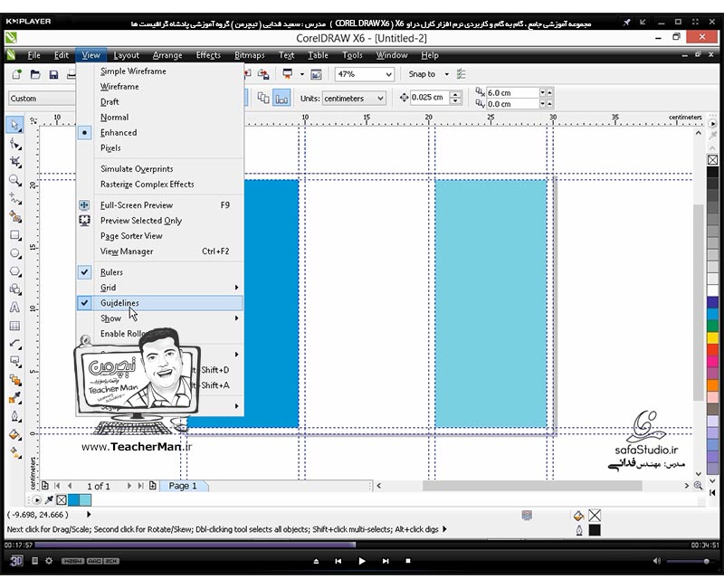Pick the red palette swatch
The height and width of the screenshot is (588, 724).
click(712, 350)
